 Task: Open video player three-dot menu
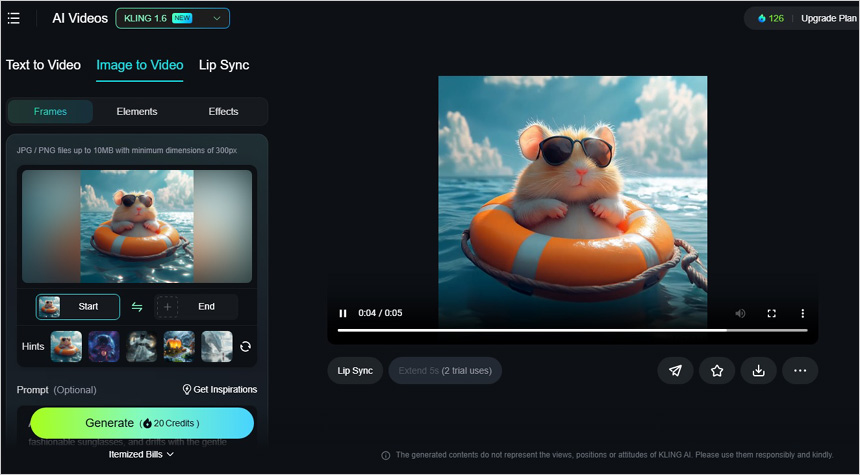[802, 313]
